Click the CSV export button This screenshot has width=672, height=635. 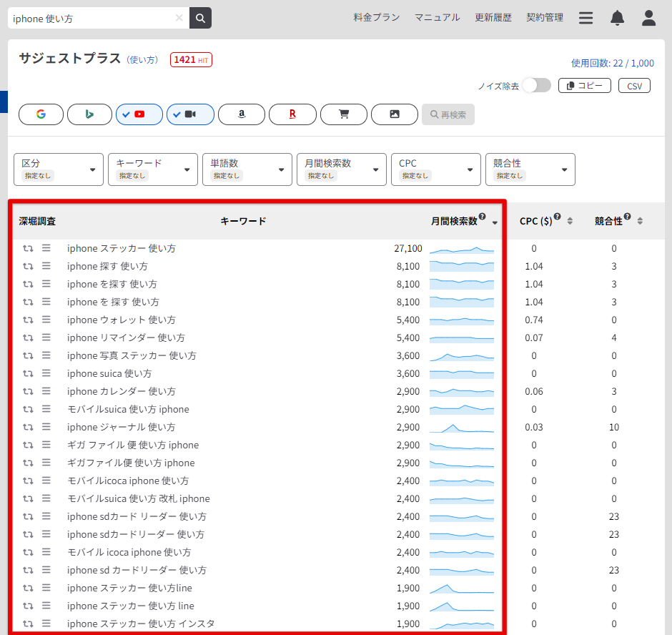[x=634, y=86]
